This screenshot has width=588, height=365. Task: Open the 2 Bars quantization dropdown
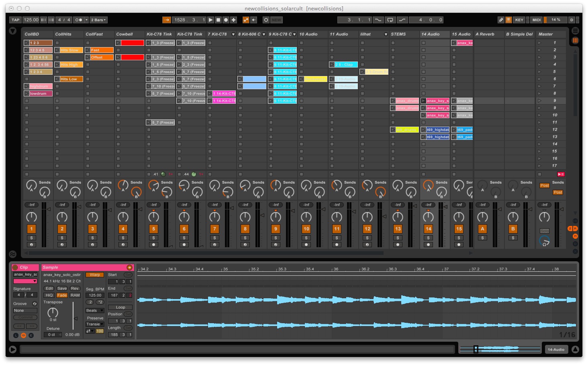(x=99, y=20)
